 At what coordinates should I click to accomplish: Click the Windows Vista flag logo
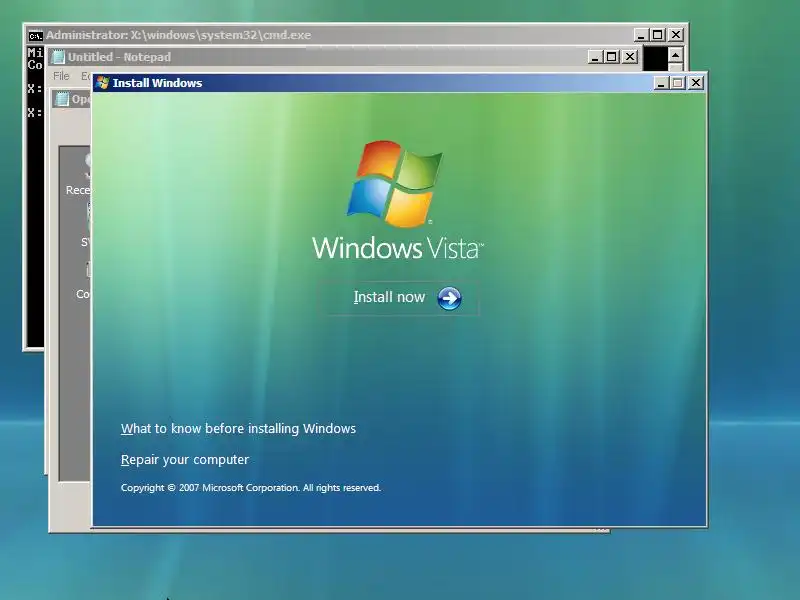coord(395,184)
